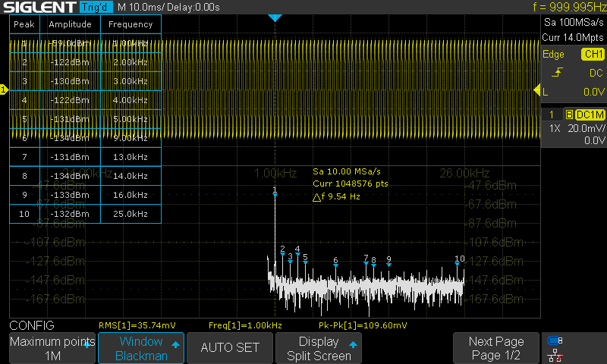Image resolution: width=607 pixels, height=364 pixels.
Task: Click the SIGLENT logo
Action: click(40, 7)
